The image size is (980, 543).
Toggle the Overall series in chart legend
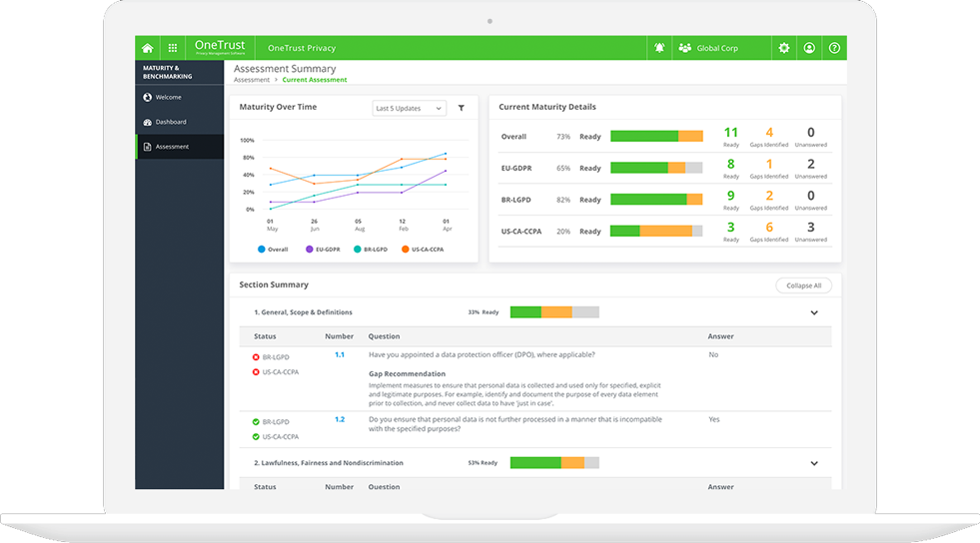[x=272, y=250]
